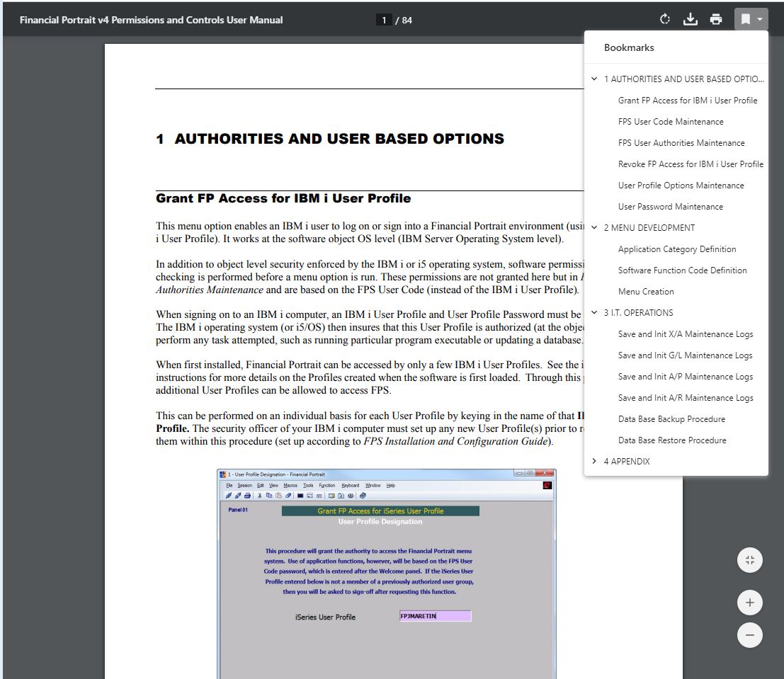Click the page number field
The height and width of the screenshot is (679, 784).
click(384, 20)
